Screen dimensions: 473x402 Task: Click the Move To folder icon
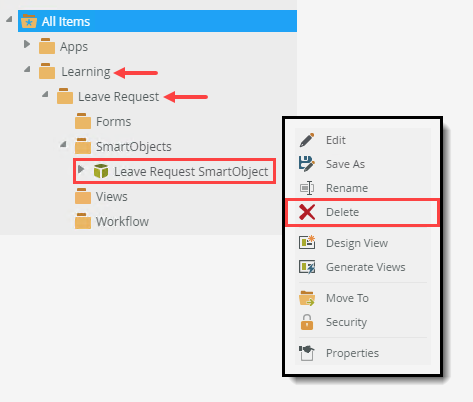point(307,298)
